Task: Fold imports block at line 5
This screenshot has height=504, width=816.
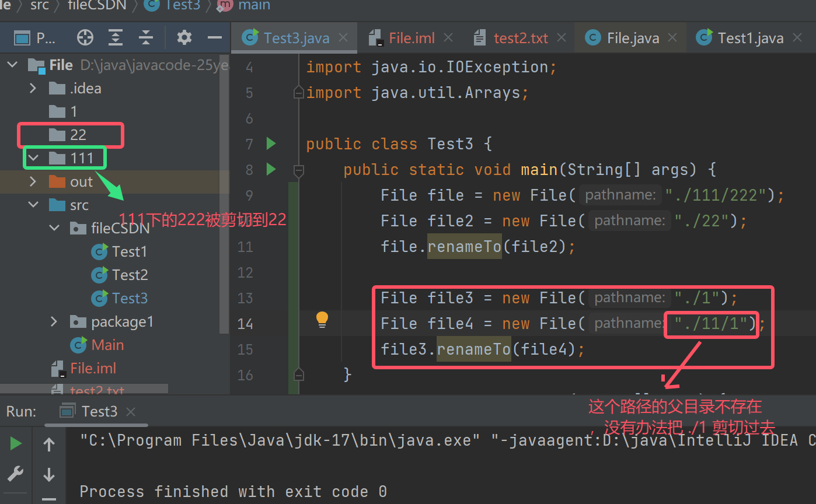Action: 299,93
